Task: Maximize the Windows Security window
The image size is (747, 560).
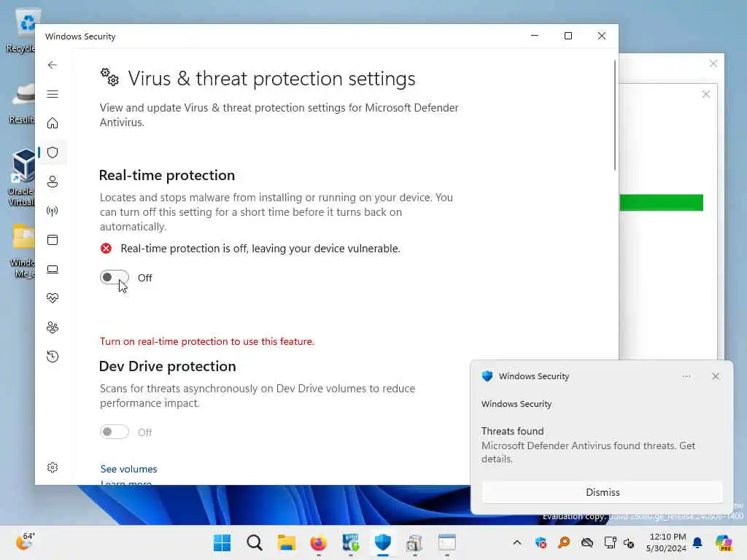Action: click(568, 36)
